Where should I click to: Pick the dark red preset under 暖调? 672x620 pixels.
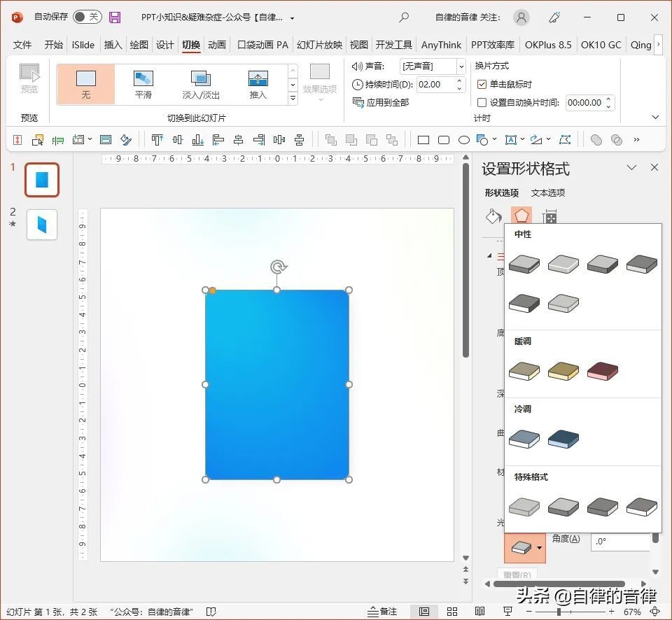(602, 371)
